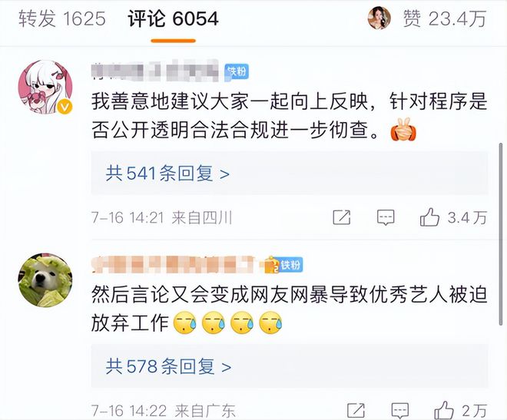Switch to the 转发 1625 tab
The width and height of the screenshot is (507, 420).
coord(61,18)
